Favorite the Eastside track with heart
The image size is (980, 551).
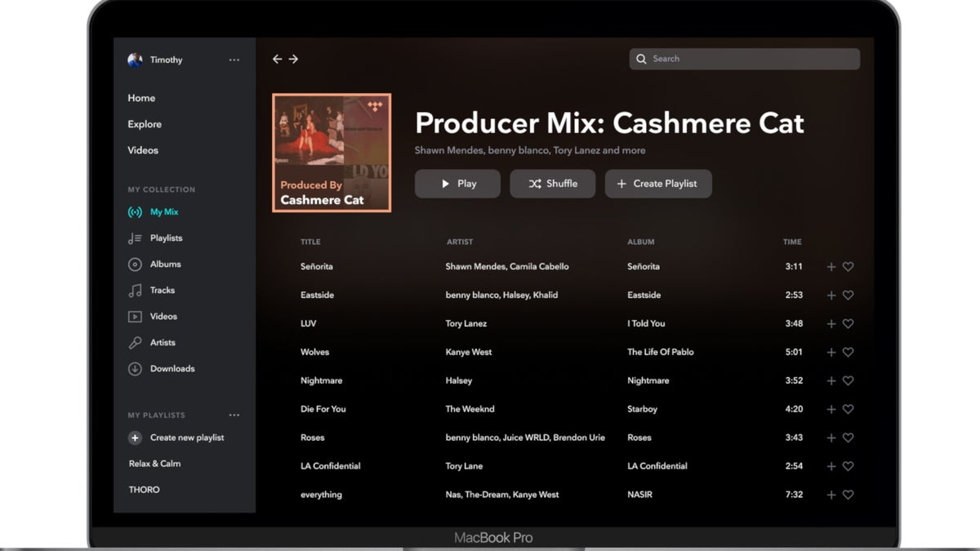coord(848,295)
